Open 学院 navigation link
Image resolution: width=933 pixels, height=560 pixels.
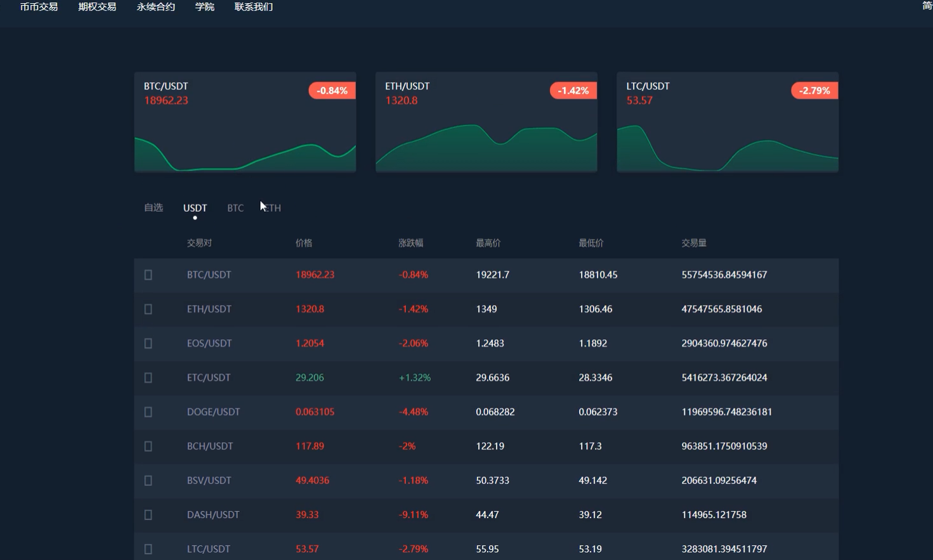coord(204,7)
